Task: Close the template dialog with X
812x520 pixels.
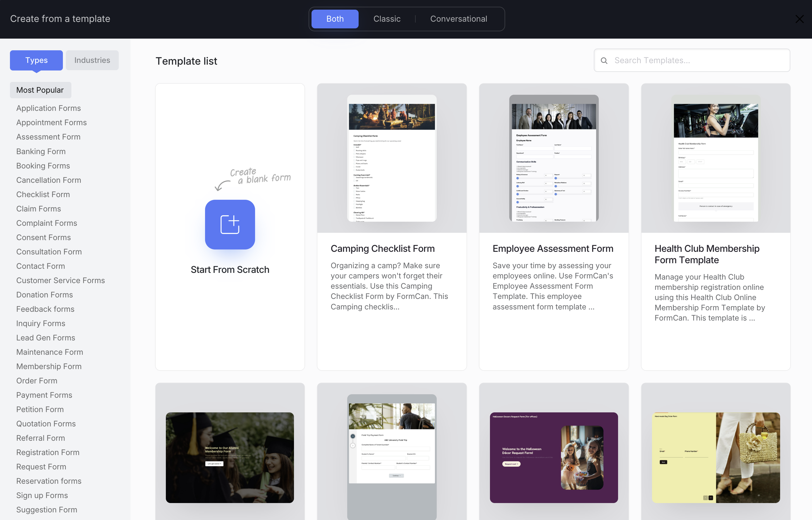Action: [799, 19]
